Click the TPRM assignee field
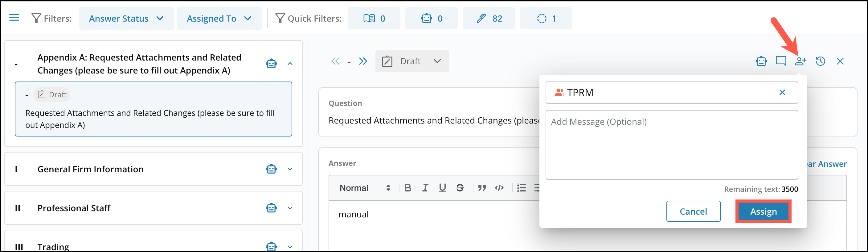Screen dimensions: 868x252 pos(672,92)
